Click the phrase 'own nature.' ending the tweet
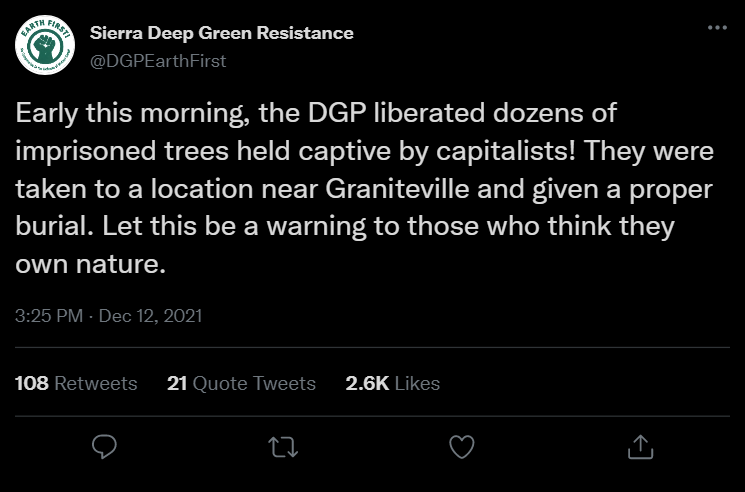This screenshot has width=745, height=492. 90,264
